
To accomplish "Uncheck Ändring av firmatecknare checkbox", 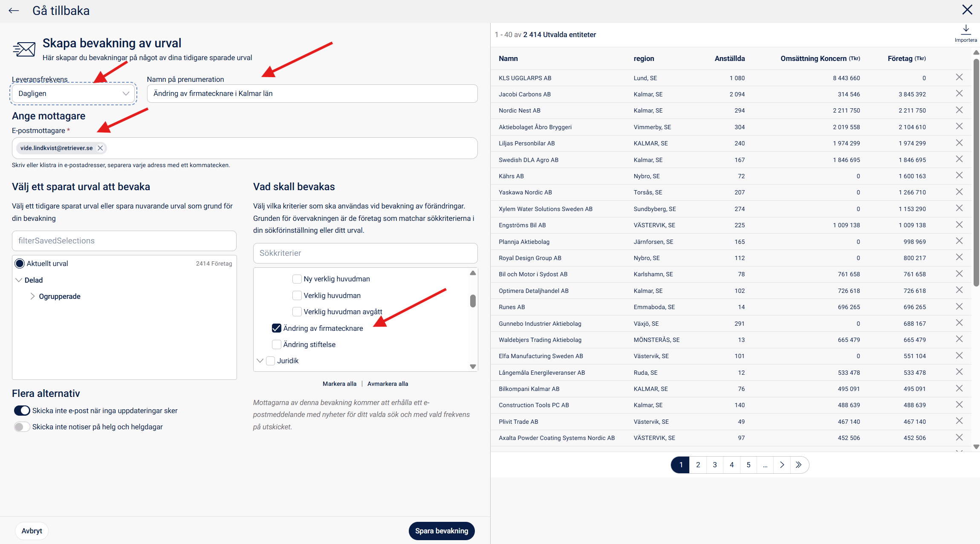I will click(277, 328).
